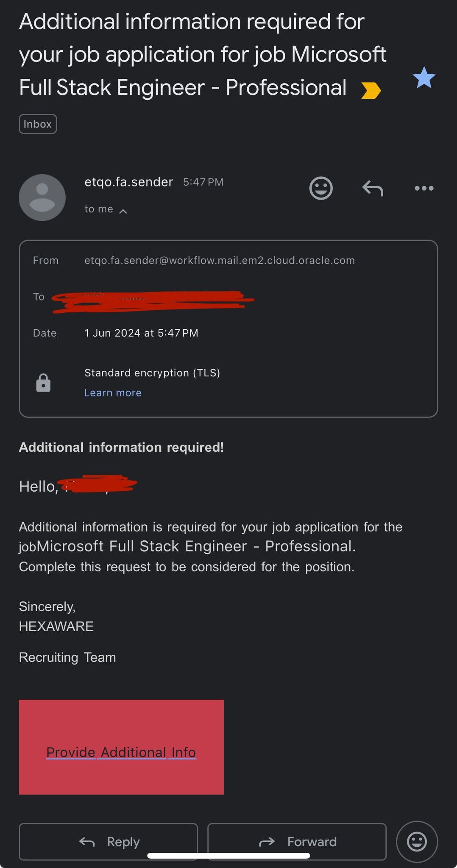Open emoji reactions at bottom right
Viewport: 457px width, 868px height.
417,842
